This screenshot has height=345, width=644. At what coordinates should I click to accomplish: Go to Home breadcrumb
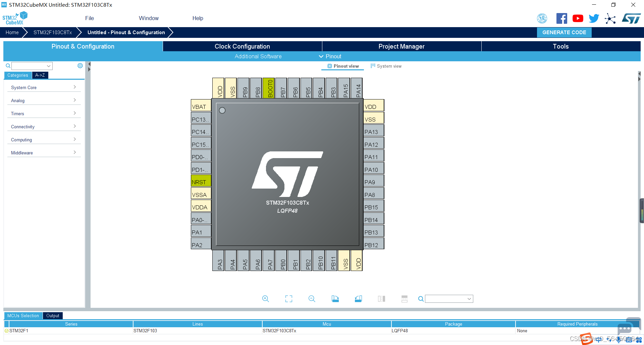[x=12, y=32]
